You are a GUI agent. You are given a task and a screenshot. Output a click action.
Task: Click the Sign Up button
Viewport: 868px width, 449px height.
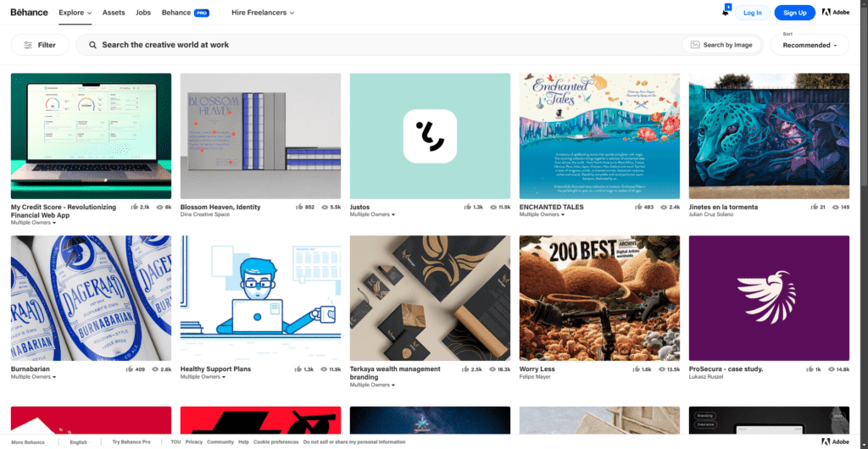click(794, 13)
